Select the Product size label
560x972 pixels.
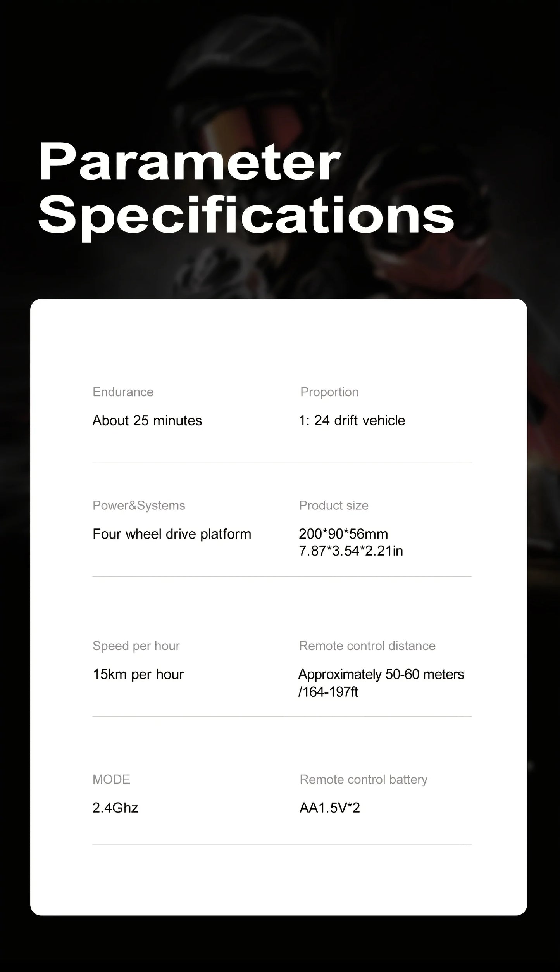point(334,506)
